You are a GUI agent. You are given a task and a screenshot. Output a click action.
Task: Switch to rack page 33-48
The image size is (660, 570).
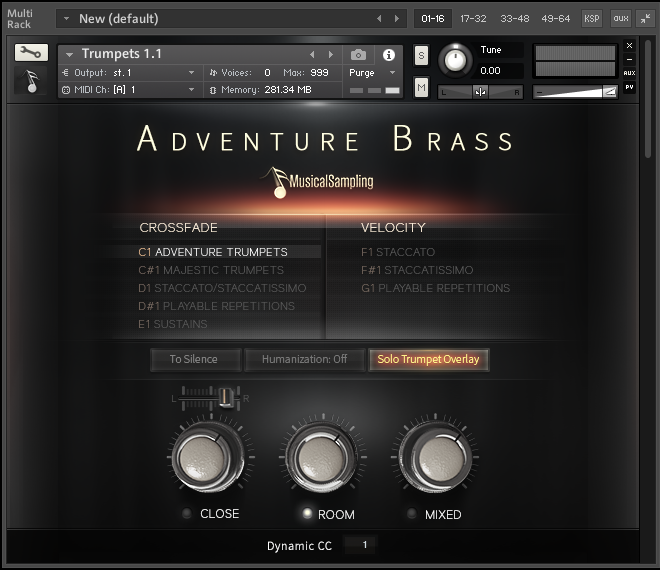pyautogui.click(x=514, y=19)
